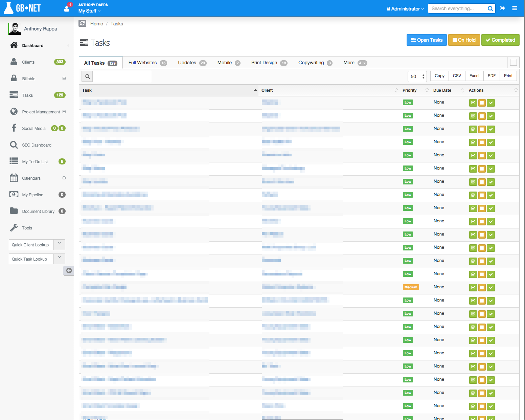Image resolution: width=525 pixels, height=420 pixels.
Task: Click the Clients 303 count badge
Action: [60, 62]
